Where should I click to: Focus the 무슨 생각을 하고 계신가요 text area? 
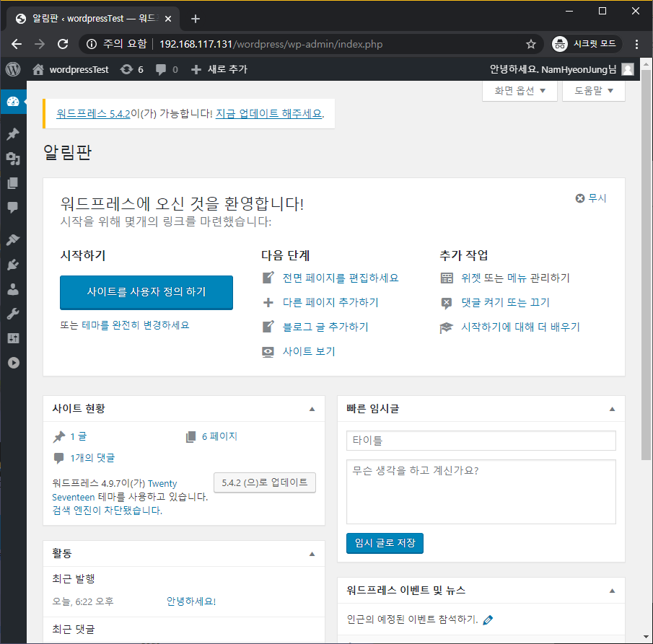coord(481,492)
